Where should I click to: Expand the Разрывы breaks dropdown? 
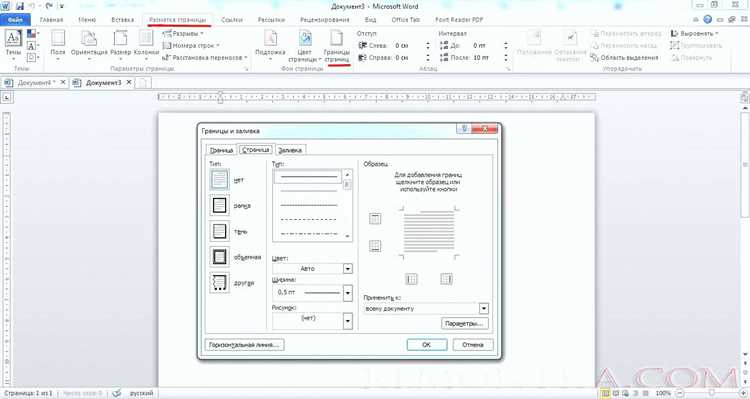(x=183, y=33)
